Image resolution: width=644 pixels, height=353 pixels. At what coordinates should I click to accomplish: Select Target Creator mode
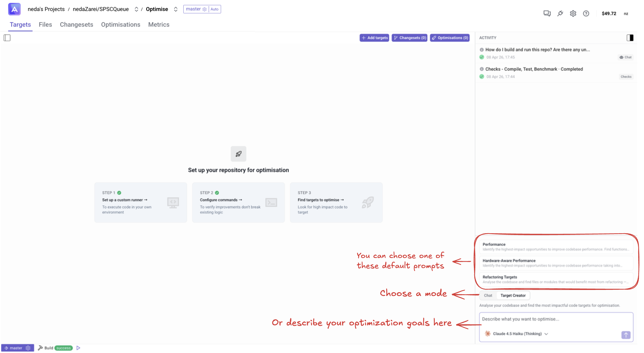coord(513,295)
